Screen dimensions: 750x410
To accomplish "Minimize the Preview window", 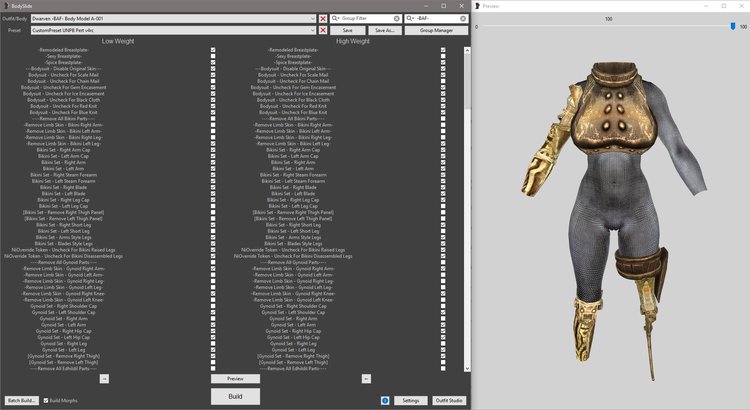I will tap(706, 6).
